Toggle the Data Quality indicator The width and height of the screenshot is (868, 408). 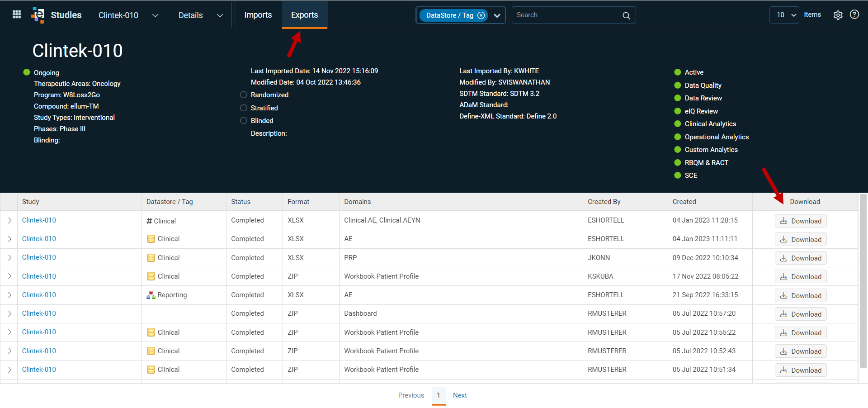point(678,85)
